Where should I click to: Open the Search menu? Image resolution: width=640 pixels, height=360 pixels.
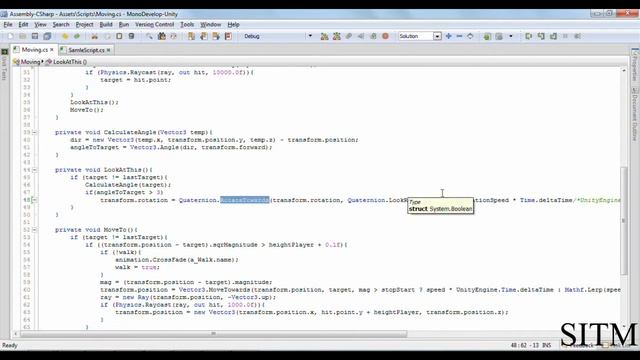[x=61, y=24]
